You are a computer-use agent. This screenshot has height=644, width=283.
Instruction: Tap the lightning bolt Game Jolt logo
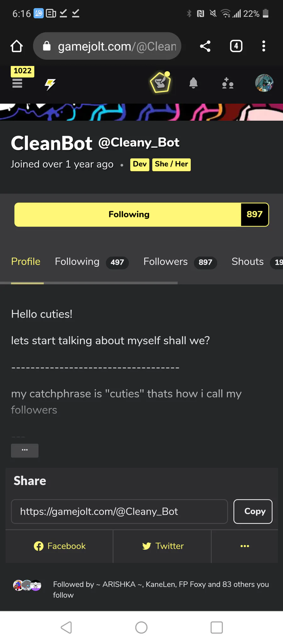click(x=50, y=84)
